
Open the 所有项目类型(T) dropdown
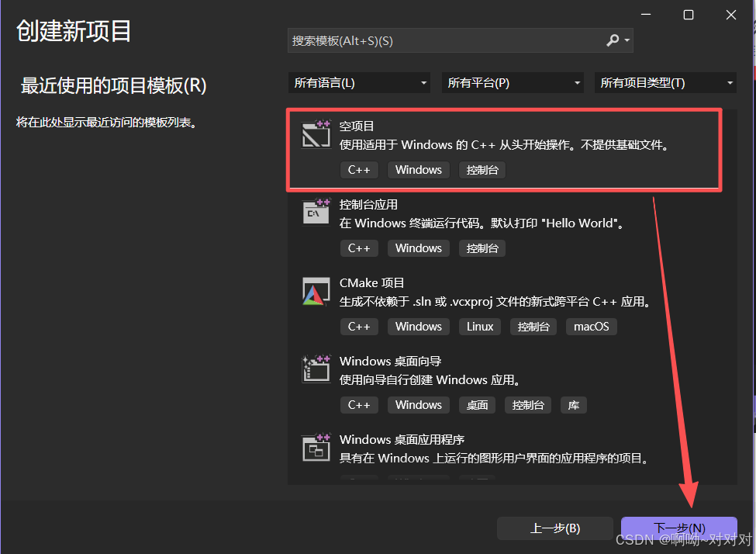(x=665, y=83)
